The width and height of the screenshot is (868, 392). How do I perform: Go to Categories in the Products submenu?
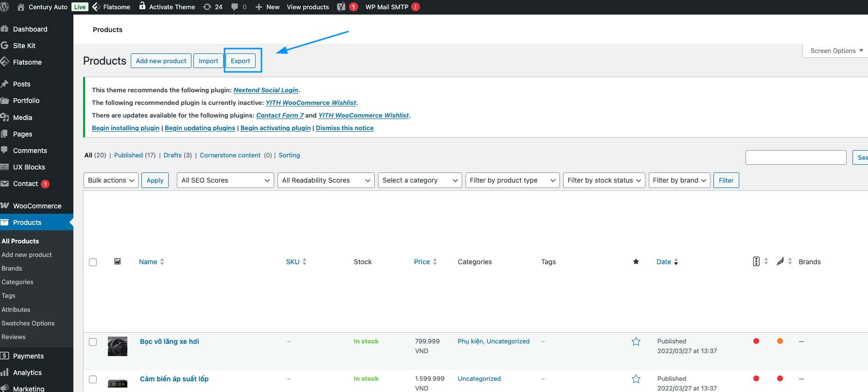point(17,282)
